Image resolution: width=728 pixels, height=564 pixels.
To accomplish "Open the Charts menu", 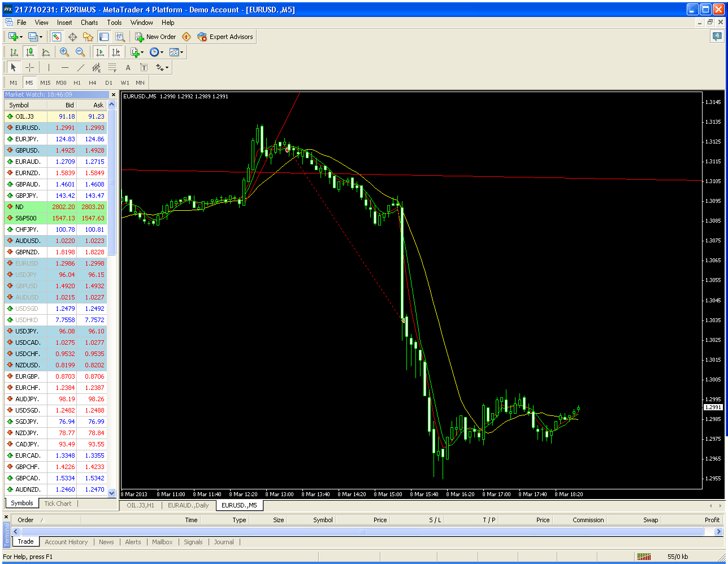I will (89, 23).
